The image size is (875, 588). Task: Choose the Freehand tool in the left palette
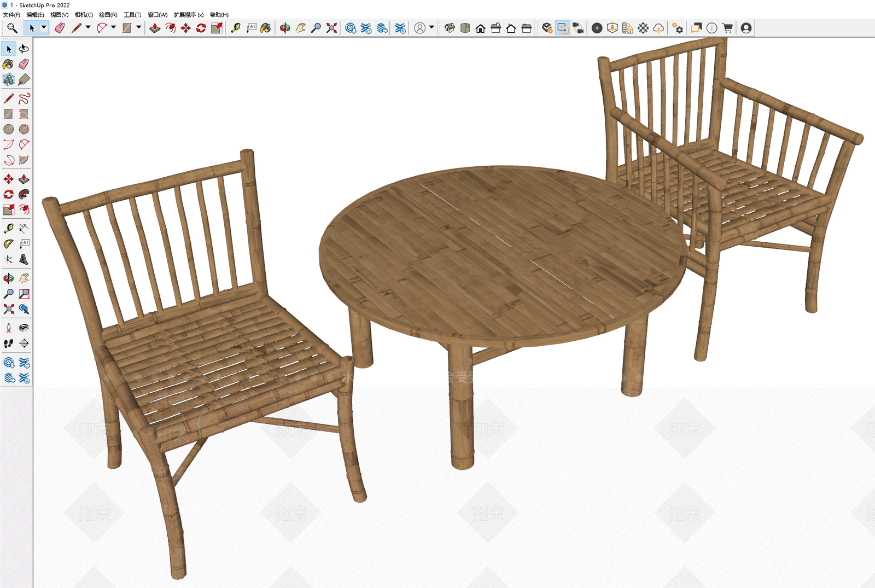tap(24, 98)
